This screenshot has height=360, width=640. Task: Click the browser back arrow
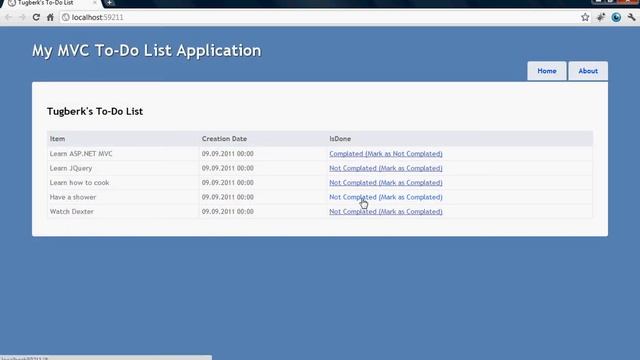pos(8,17)
